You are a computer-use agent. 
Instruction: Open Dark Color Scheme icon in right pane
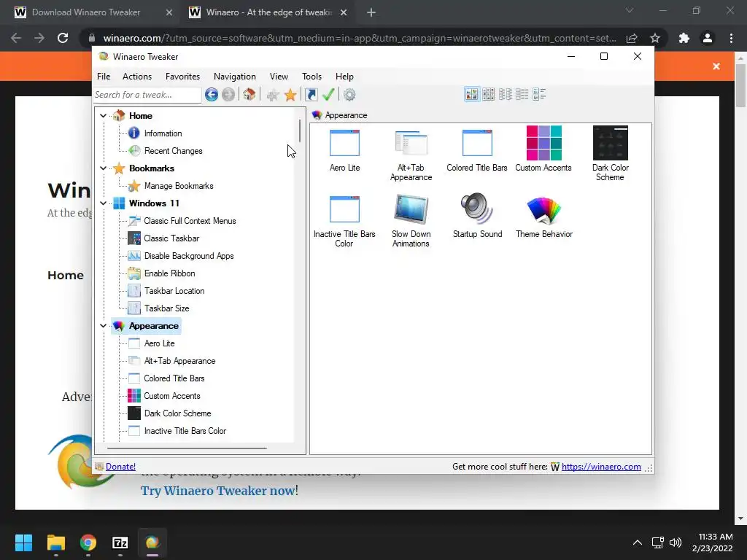click(611, 143)
